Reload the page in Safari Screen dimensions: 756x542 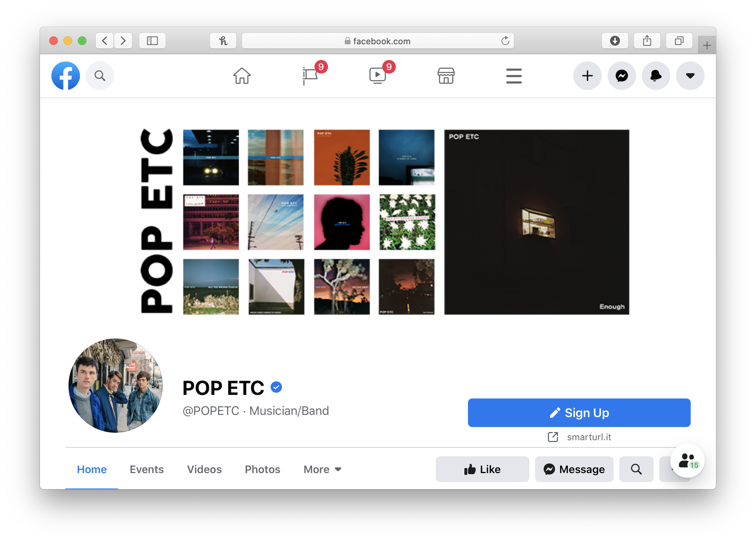click(505, 41)
